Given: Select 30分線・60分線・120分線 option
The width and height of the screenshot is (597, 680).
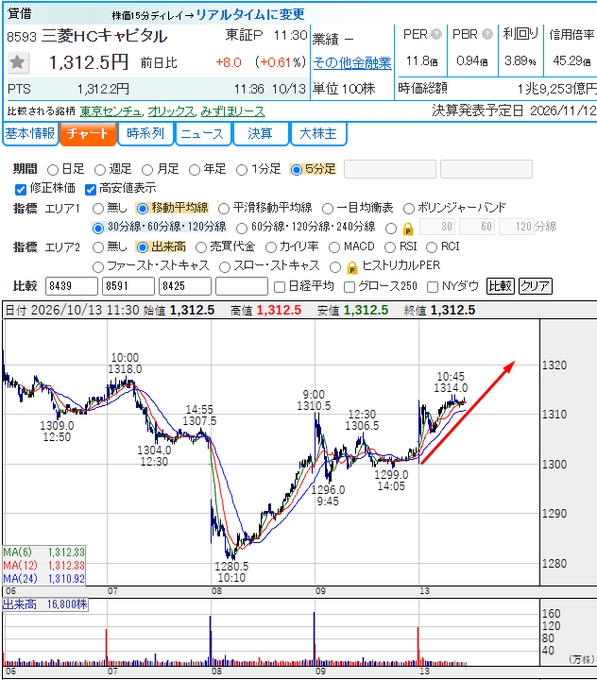Looking at the screenshot, I should pos(98,228).
